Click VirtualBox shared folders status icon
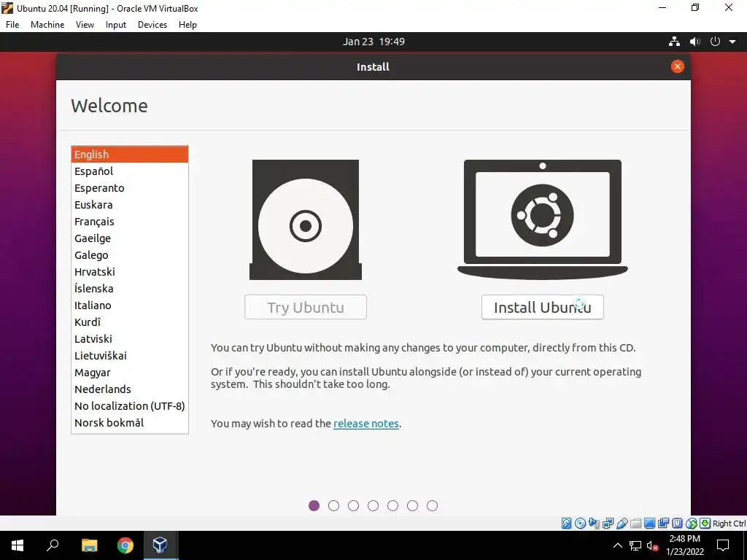The width and height of the screenshot is (747, 560). (x=635, y=524)
